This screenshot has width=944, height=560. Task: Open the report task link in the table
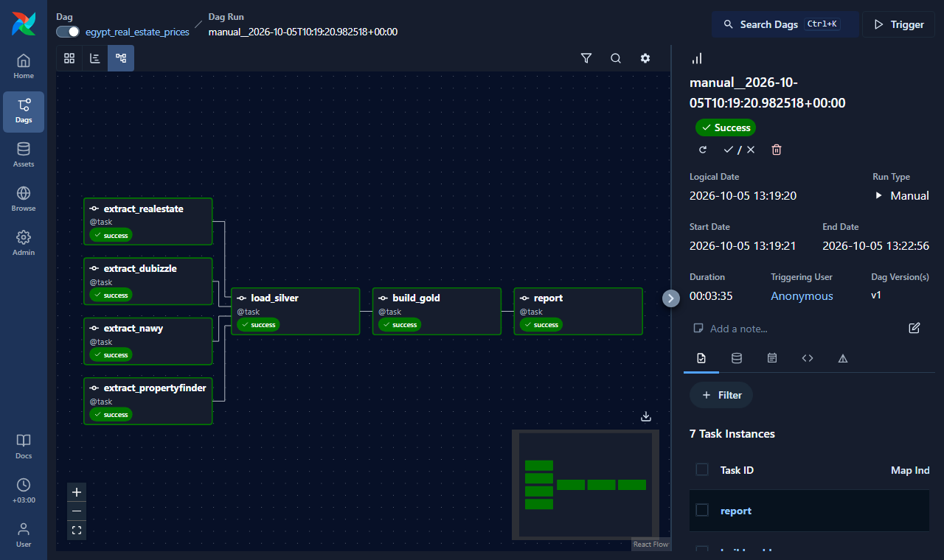pos(736,511)
